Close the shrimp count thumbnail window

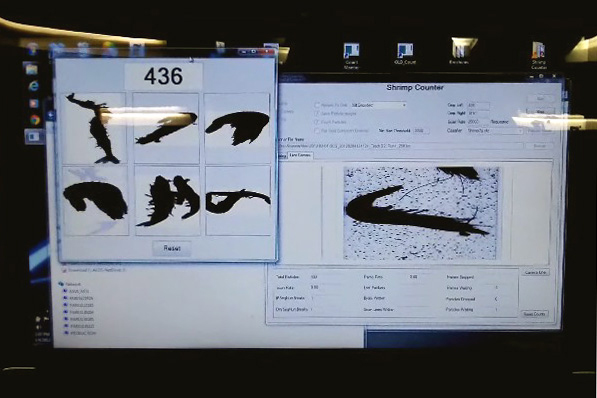(x=268, y=51)
